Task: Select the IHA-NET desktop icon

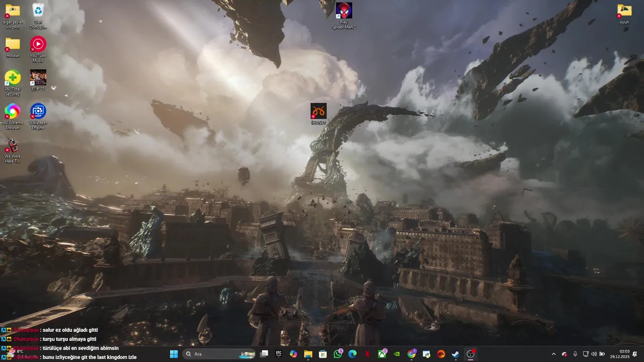Action: (318, 114)
